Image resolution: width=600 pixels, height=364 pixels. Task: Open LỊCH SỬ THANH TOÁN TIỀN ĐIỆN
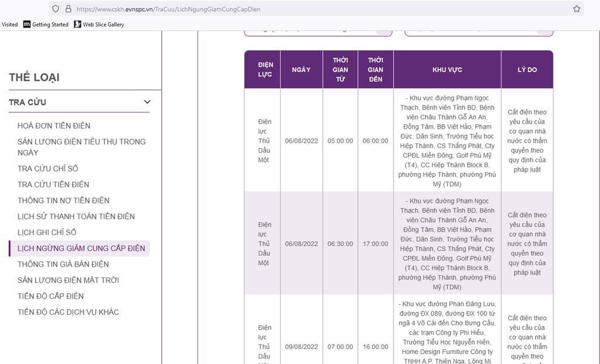point(76,217)
